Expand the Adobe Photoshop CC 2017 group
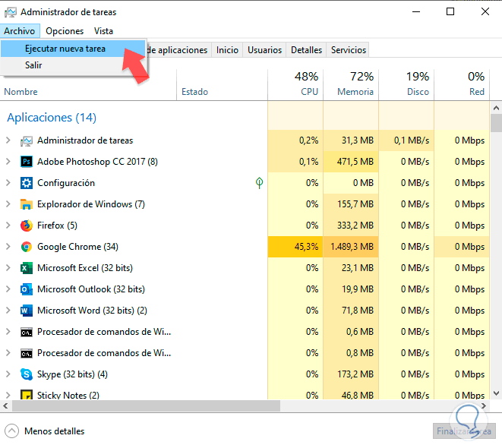Image resolution: width=502 pixels, height=448 pixels. tap(8, 162)
